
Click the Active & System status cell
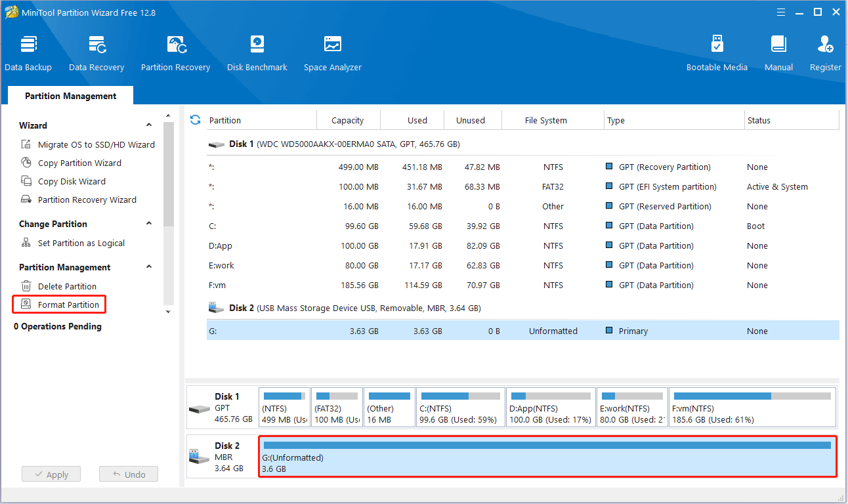coord(777,186)
